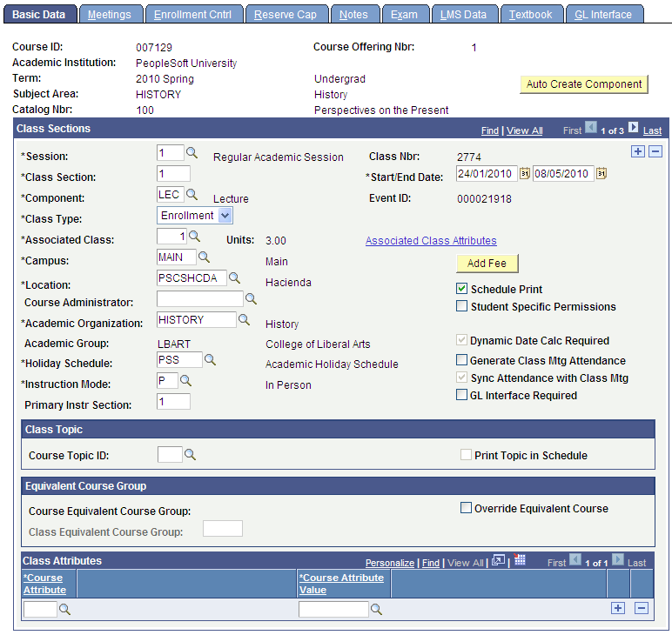The image size is (672, 635).
Task: Show previous class section row arrow
Action: coord(591,127)
